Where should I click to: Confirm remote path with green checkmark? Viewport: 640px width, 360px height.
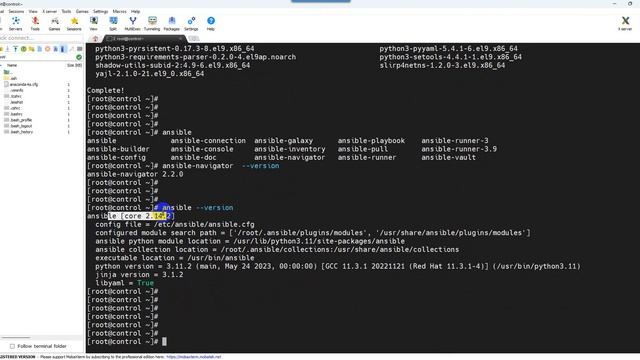coord(79,58)
